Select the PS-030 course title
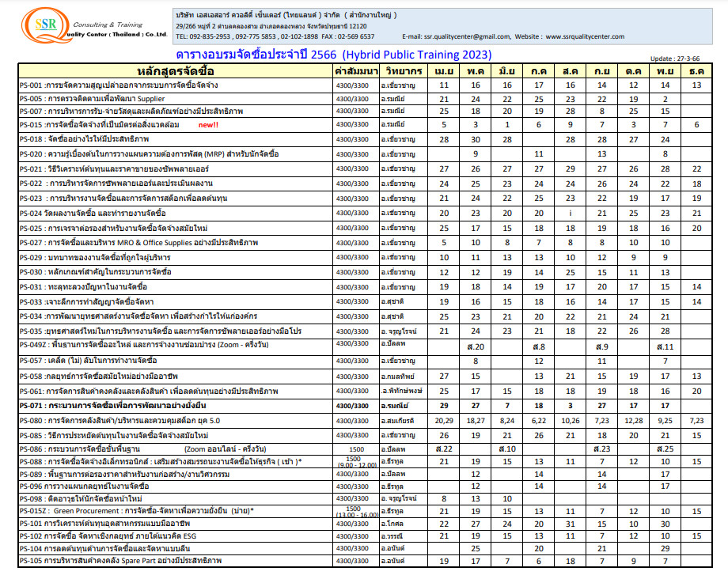Screen dimensions: 728x579 pos(96,272)
